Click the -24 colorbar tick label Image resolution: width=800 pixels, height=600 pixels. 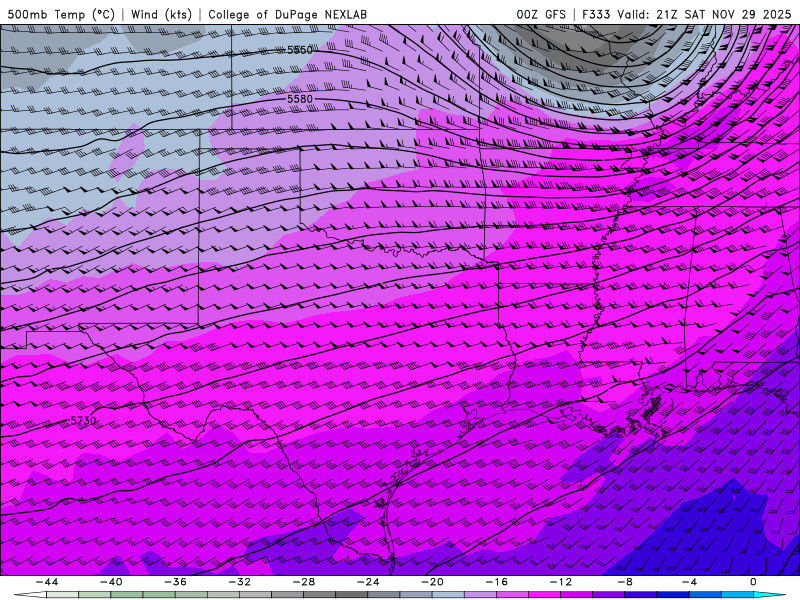pos(368,582)
